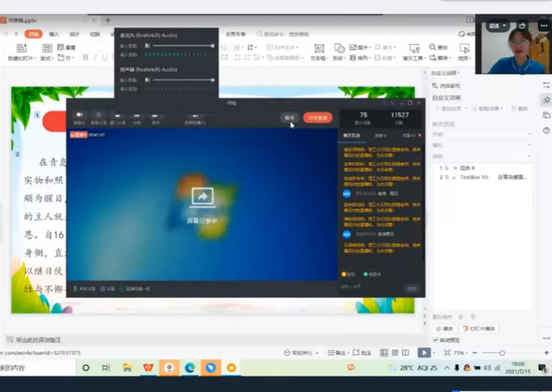Image resolution: width=552 pixels, height=392 pixels.
Task: Click the orange end live broadcast button
Action: (318, 117)
